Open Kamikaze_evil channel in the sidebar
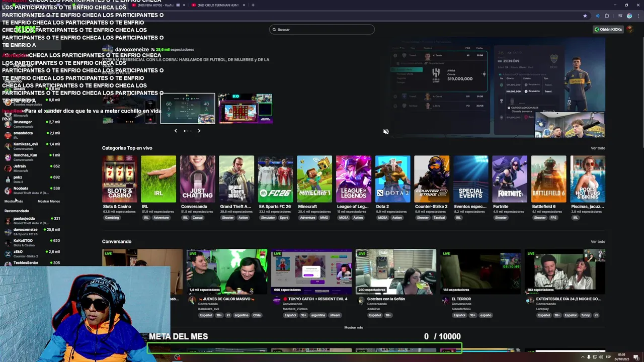This screenshot has height=362, width=644. tap(32, 146)
